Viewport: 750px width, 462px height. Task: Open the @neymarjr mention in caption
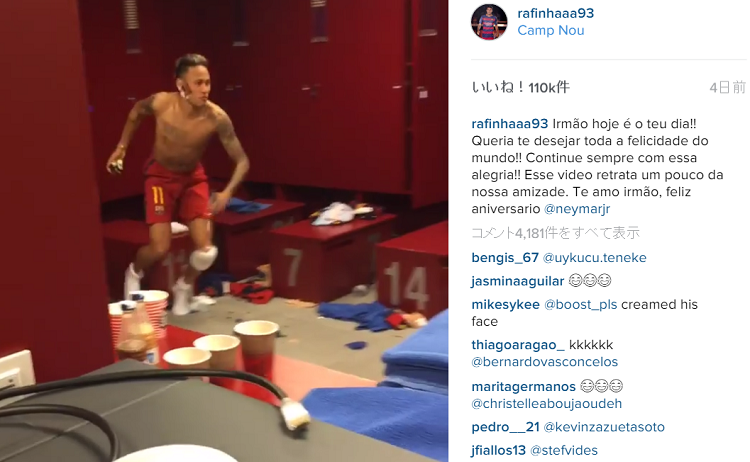pos(577,209)
